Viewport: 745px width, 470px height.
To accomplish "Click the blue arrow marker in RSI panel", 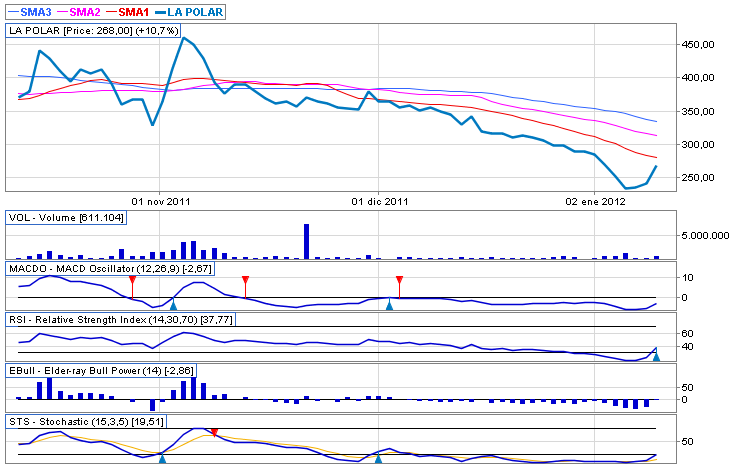I will (656, 355).
